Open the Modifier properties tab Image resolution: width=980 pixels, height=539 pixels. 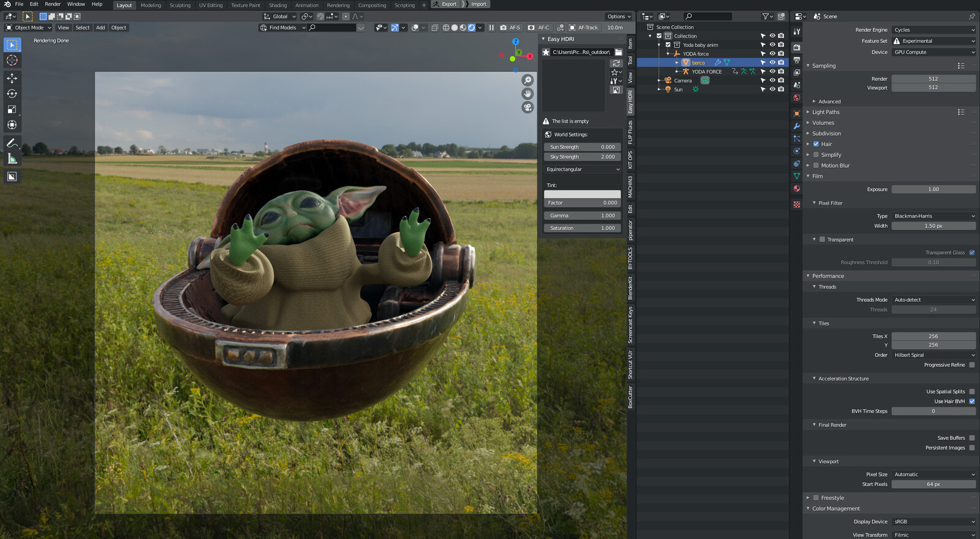[796, 126]
